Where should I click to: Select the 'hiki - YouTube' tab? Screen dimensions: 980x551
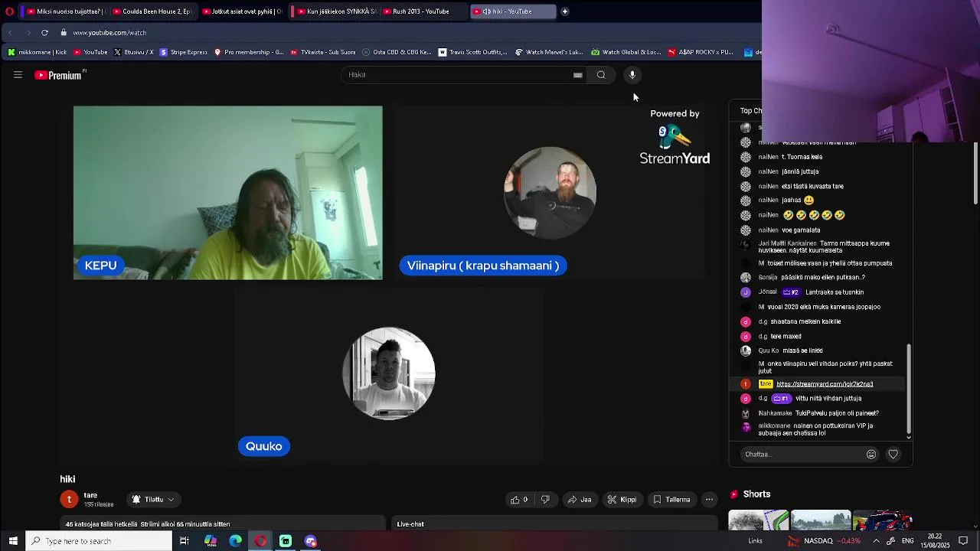point(513,11)
